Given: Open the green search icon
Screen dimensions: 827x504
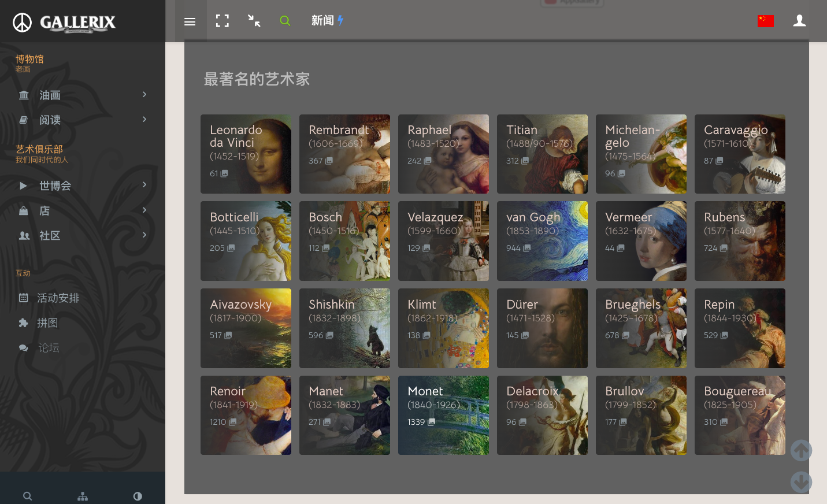Looking at the screenshot, I should (x=285, y=21).
